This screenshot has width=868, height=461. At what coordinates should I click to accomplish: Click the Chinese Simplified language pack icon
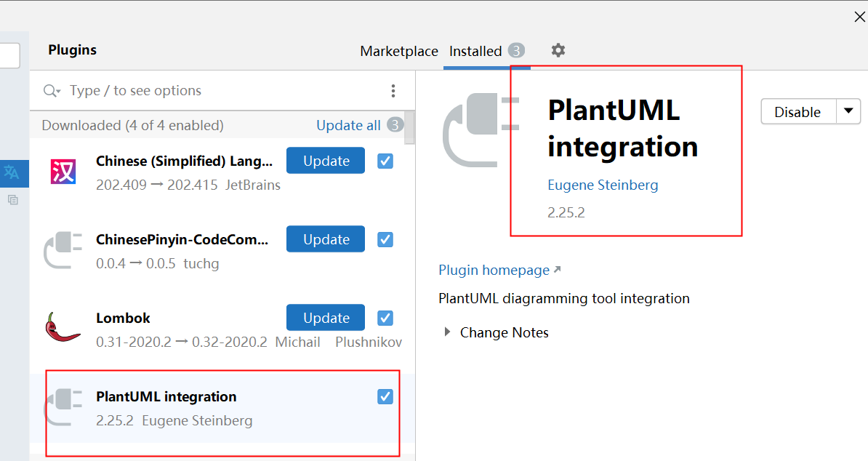(x=63, y=172)
